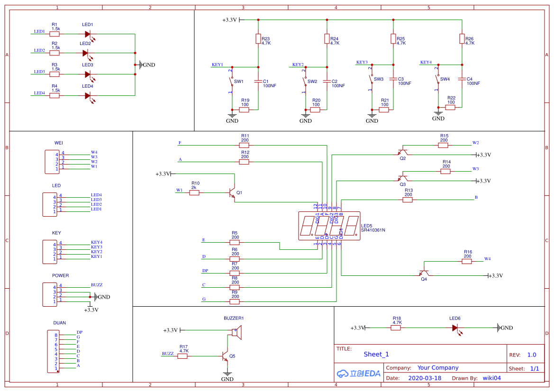The height and width of the screenshot is (392, 554).
Task: Select the R10 2k resistor
Action: 194,193
